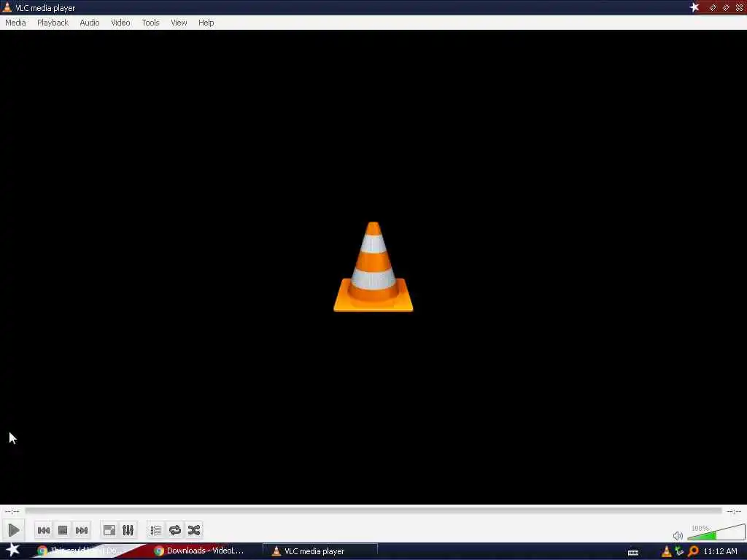The width and height of the screenshot is (747, 560).
Task: Open the star start button on taskbar
Action: tap(12, 550)
